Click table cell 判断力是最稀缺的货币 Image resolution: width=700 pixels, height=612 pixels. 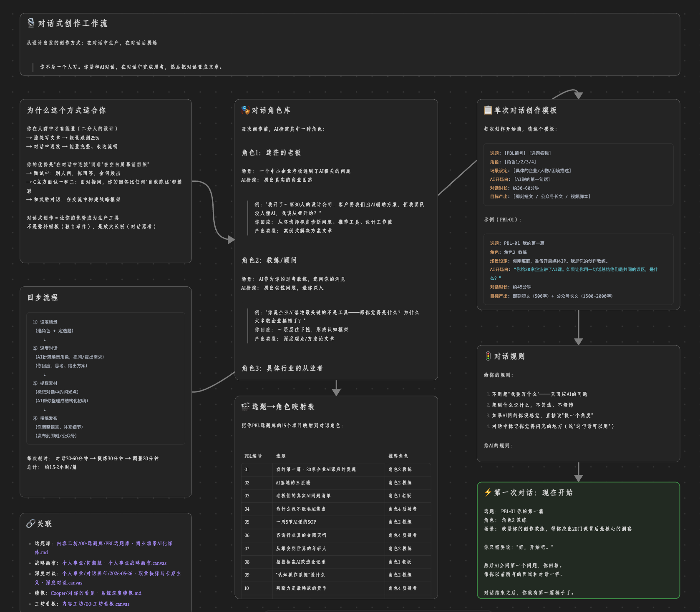click(x=301, y=588)
